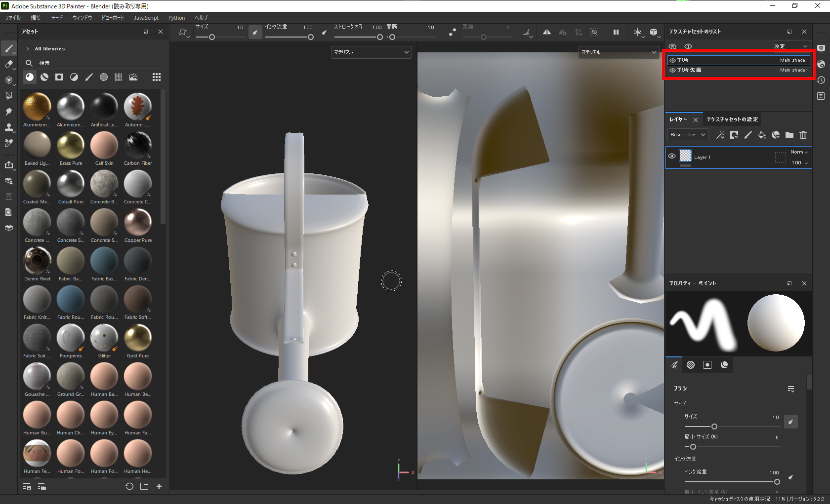Filter assets by brushes icon
The width and height of the screenshot is (830, 504).
click(x=89, y=77)
